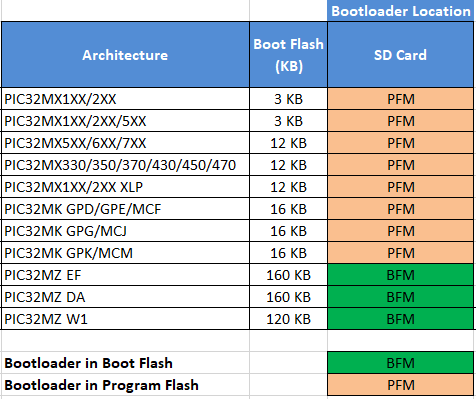Select the 160 KB cell for PIC32MZ EF
Image resolution: width=476 pixels, height=399 pixels.
[x=288, y=275]
